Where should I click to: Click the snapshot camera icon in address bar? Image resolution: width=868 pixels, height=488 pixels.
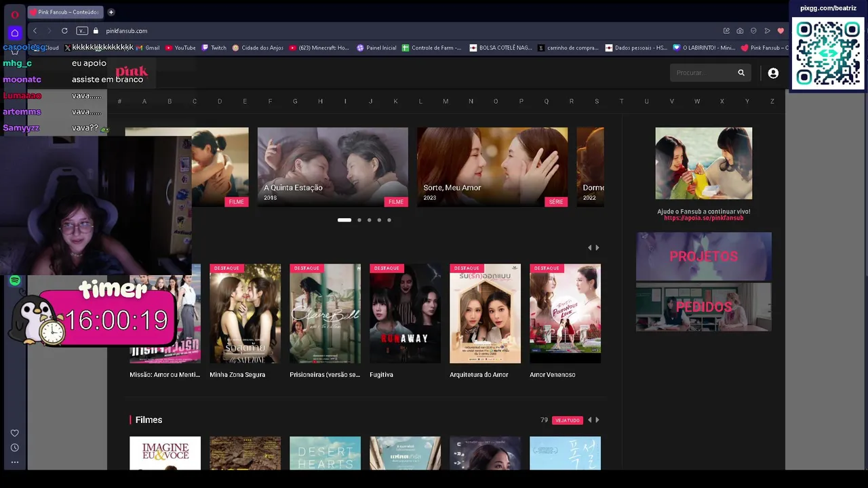pyautogui.click(x=740, y=30)
